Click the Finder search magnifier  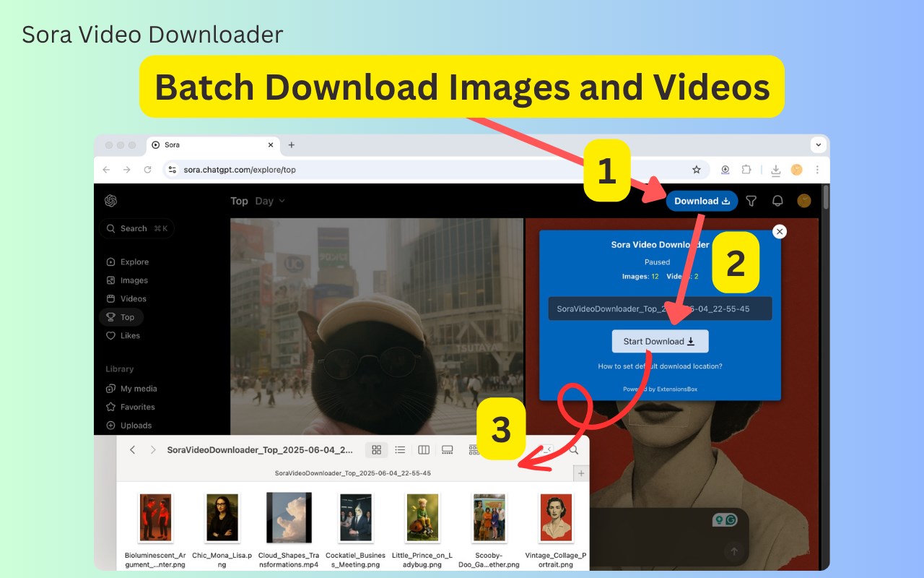[574, 449]
